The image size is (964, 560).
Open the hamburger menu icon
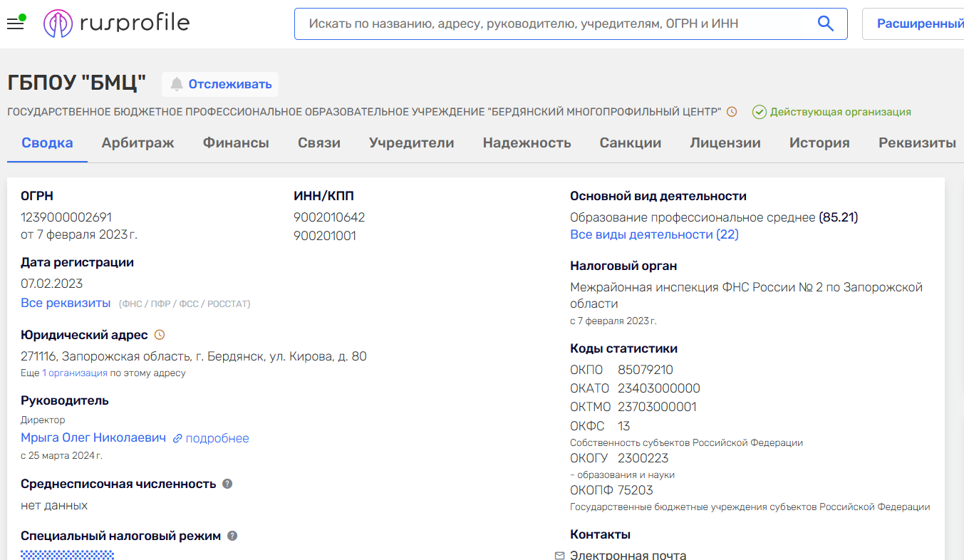[15, 24]
